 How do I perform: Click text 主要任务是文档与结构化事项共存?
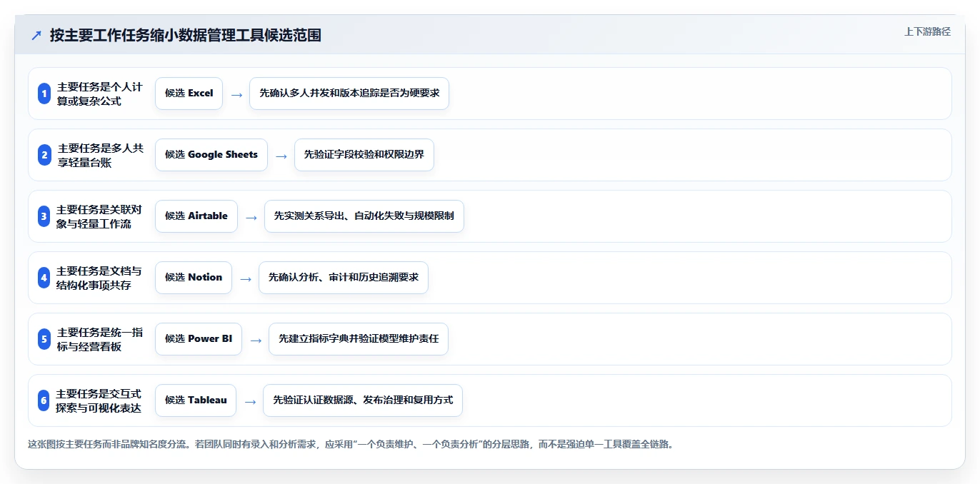tap(100, 278)
